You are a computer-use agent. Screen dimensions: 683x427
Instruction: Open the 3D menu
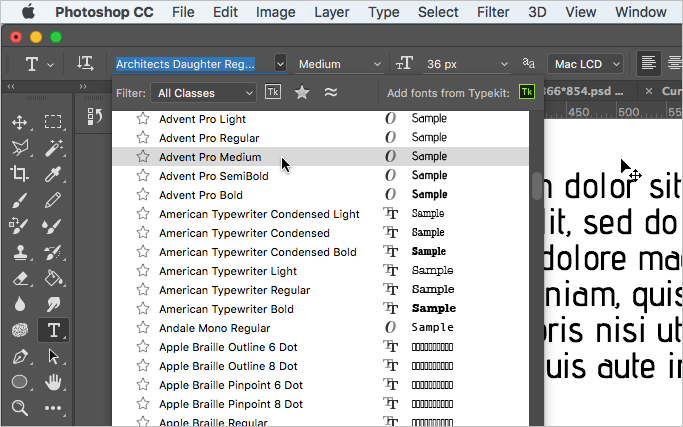coord(537,12)
